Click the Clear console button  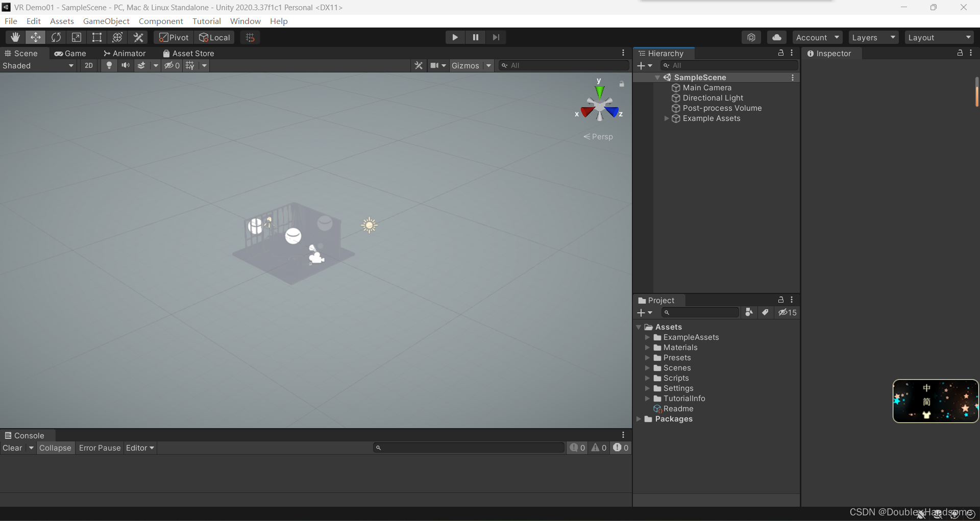tap(13, 448)
